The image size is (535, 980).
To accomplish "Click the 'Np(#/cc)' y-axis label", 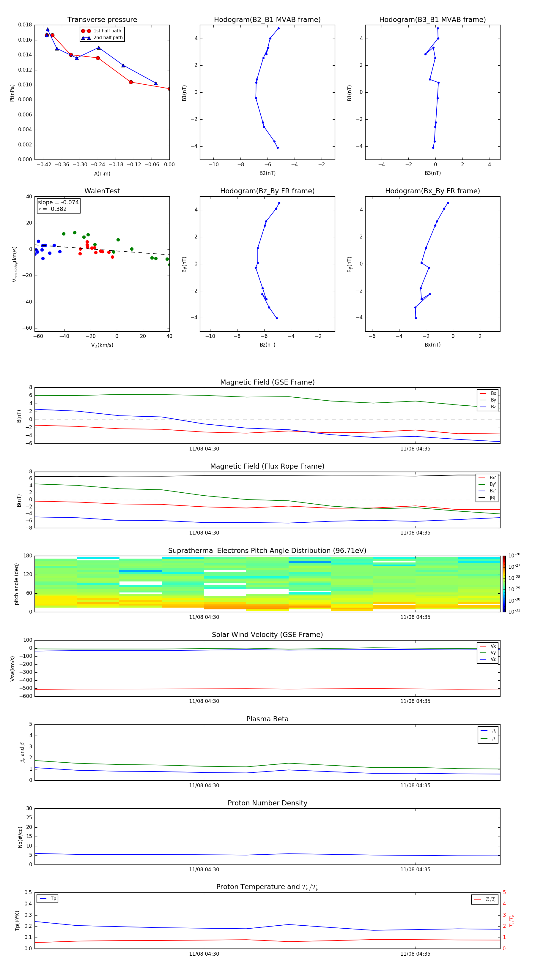I will [20, 837].
